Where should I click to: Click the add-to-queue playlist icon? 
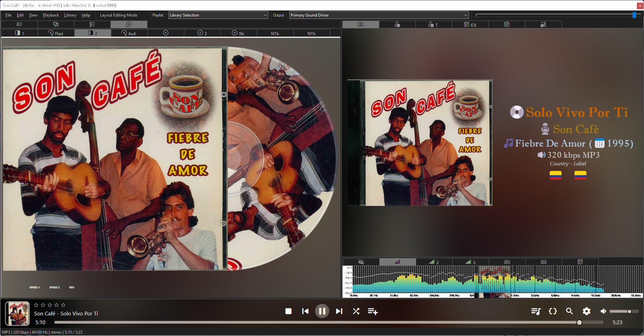pyautogui.click(x=373, y=311)
